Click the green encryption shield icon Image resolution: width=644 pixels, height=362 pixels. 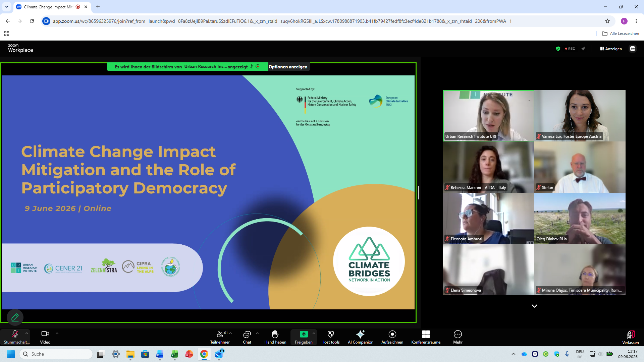click(x=558, y=49)
